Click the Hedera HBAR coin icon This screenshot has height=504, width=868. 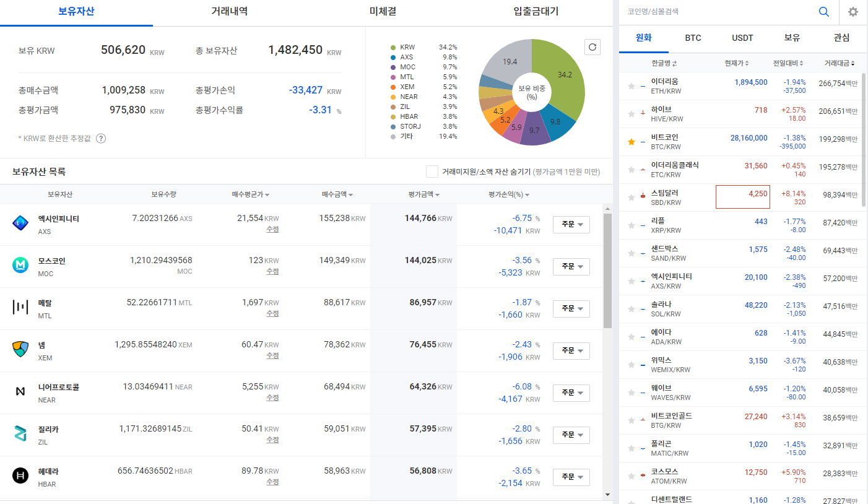20,476
